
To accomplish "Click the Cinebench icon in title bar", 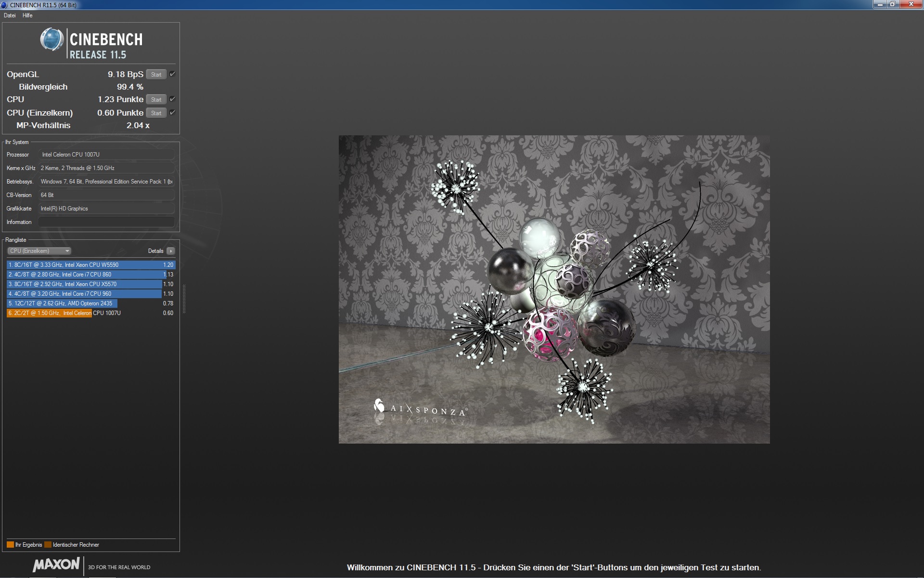I will point(4,5).
